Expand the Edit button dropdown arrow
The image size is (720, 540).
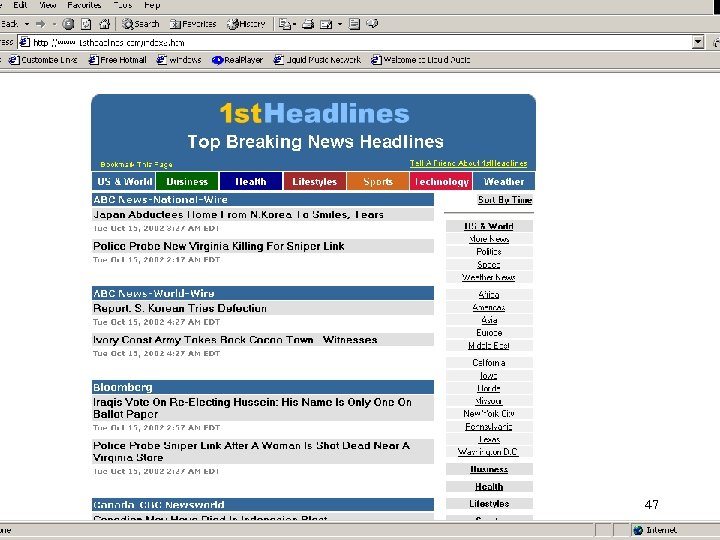(x=340, y=24)
